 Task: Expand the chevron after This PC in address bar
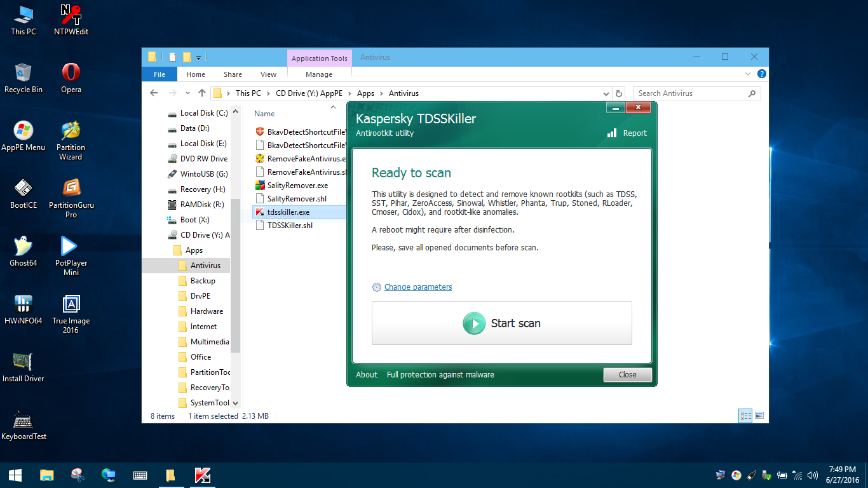268,93
